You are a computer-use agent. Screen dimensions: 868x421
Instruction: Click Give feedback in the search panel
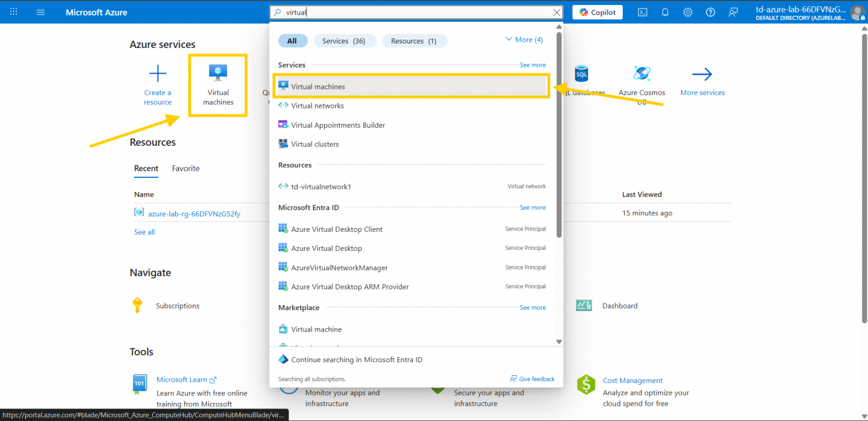pos(532,379)
